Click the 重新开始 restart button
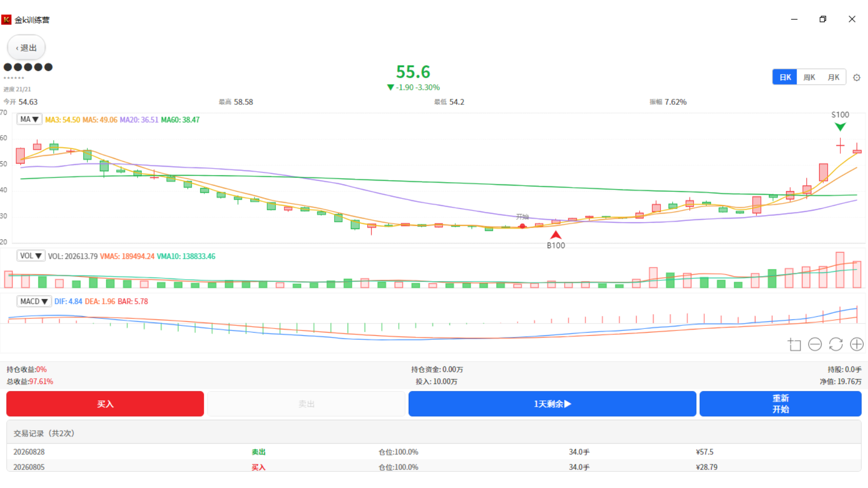Viewport: 868px width, 488px height. [780, 404]
